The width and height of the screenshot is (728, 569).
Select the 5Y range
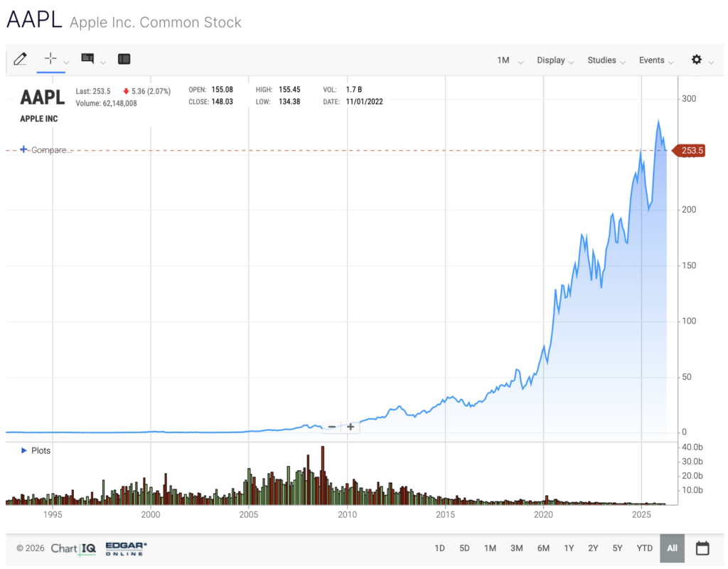tap(617, 548)
